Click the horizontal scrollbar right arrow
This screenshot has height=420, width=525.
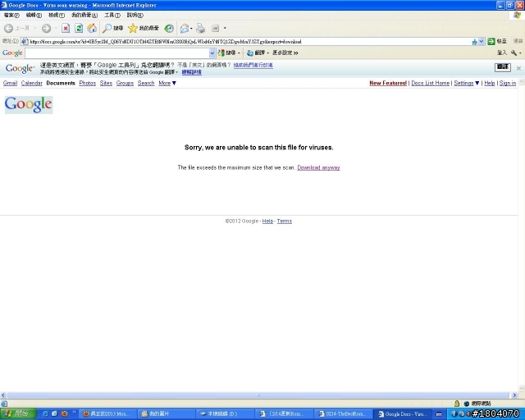coord(514,395)
